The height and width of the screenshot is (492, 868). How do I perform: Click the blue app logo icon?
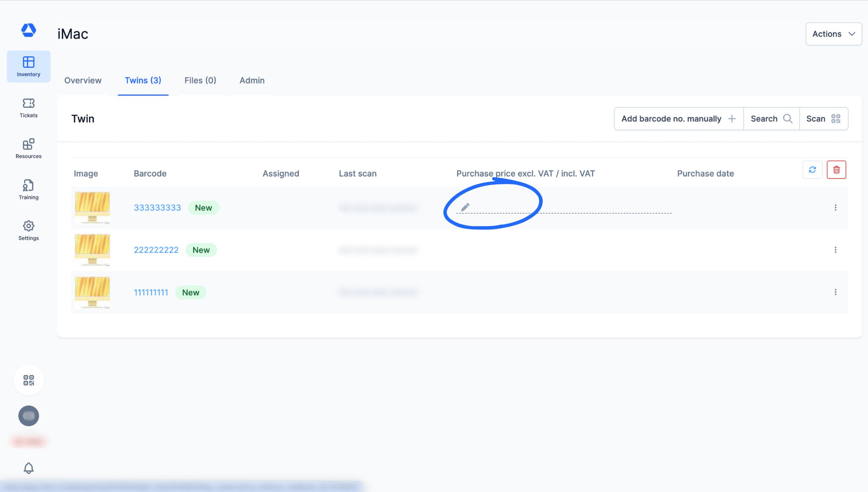point(28,30)
